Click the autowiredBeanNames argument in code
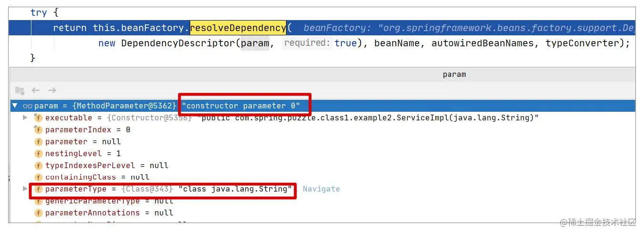Screen dimensions: 644x235 pyautogui.click(x=485, y=43)
